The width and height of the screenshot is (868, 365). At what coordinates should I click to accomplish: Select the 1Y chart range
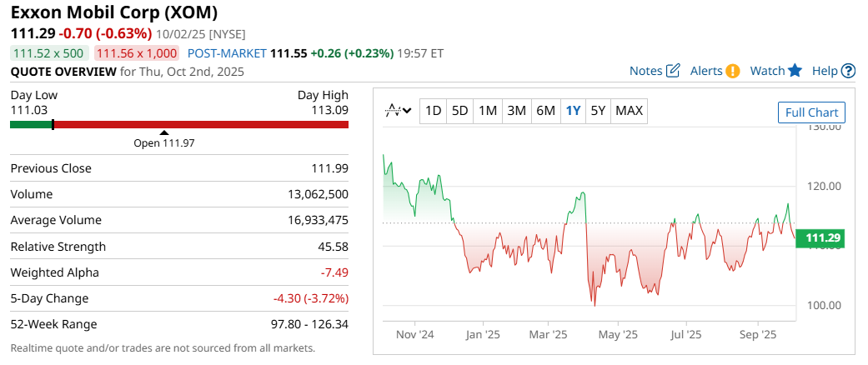point(573,111)
